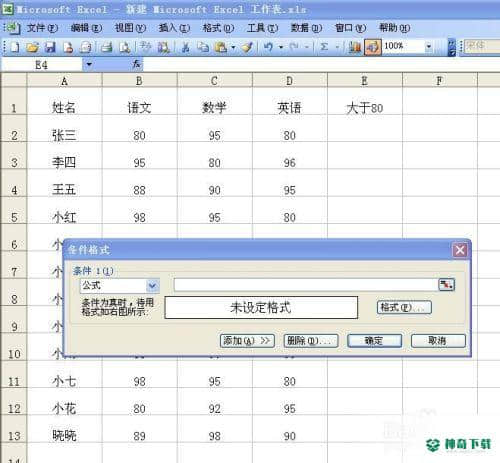Open the 数据 menu

(x=306, y=28)
